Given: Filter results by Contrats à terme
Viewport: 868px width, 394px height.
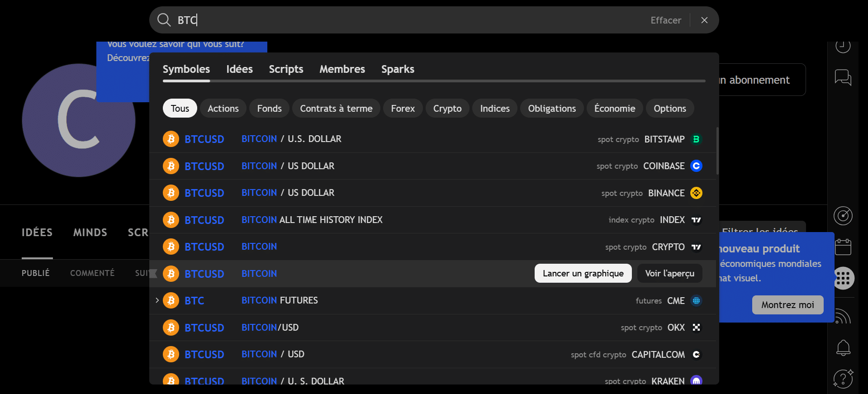Looking at the screenshot, I should 336,109.
